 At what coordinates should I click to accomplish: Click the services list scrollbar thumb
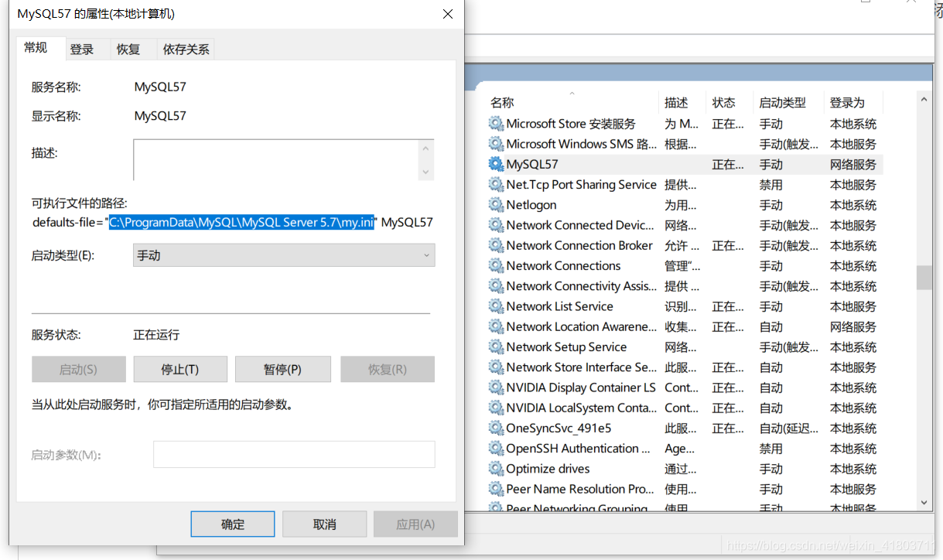[924, 278]
